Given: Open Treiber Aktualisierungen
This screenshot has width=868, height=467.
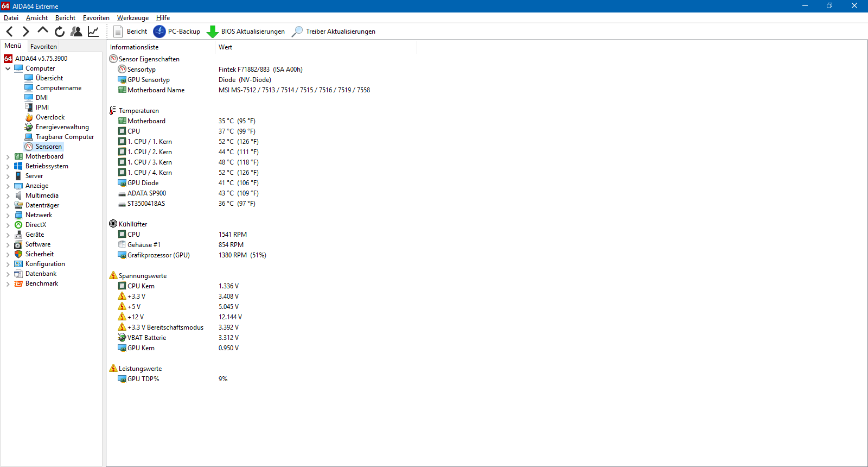Looking at the screenshot, I should click(333, 31).
